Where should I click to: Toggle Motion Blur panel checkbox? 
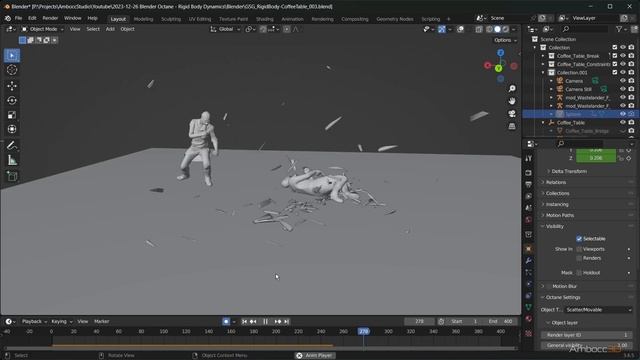tap(549, 287)
